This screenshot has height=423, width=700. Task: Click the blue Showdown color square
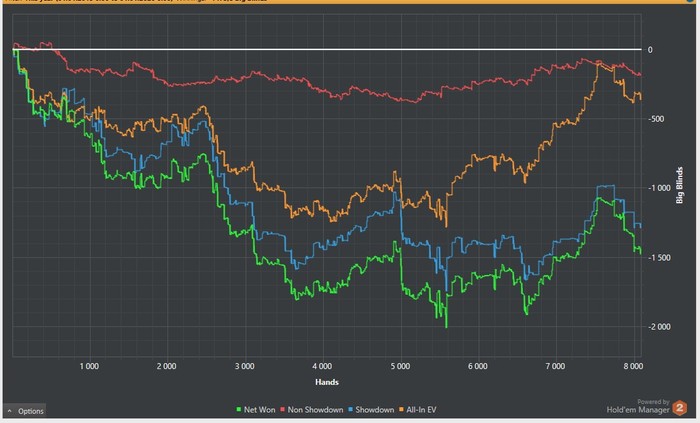(x=350, y=410)
